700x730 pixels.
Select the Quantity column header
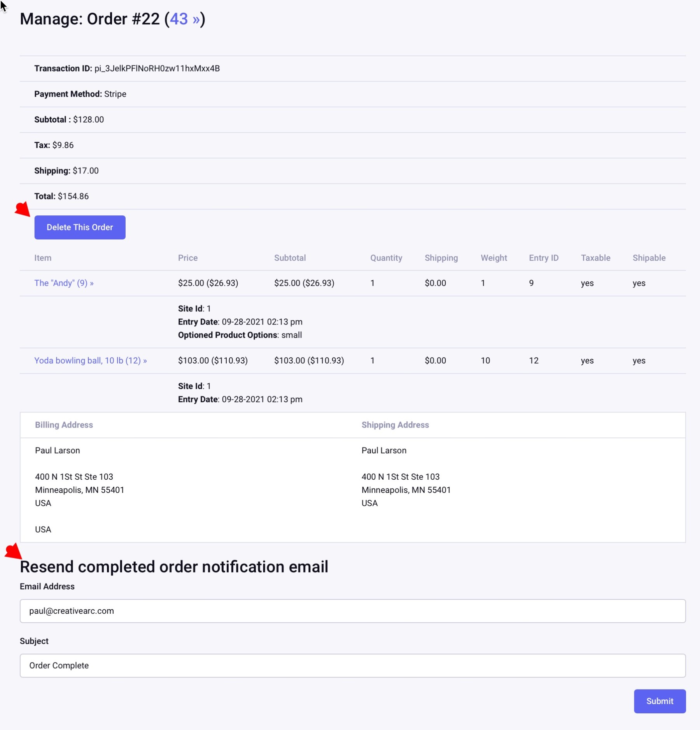[x=386, y=258]
